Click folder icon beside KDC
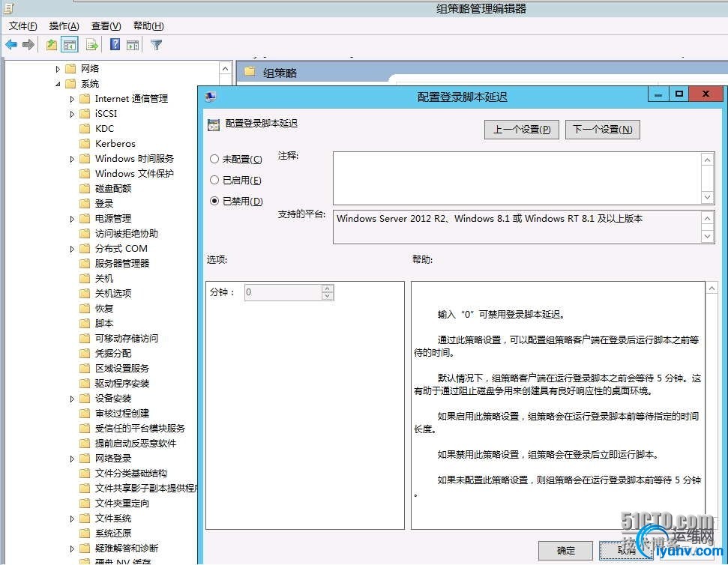 tap(85, 128)
